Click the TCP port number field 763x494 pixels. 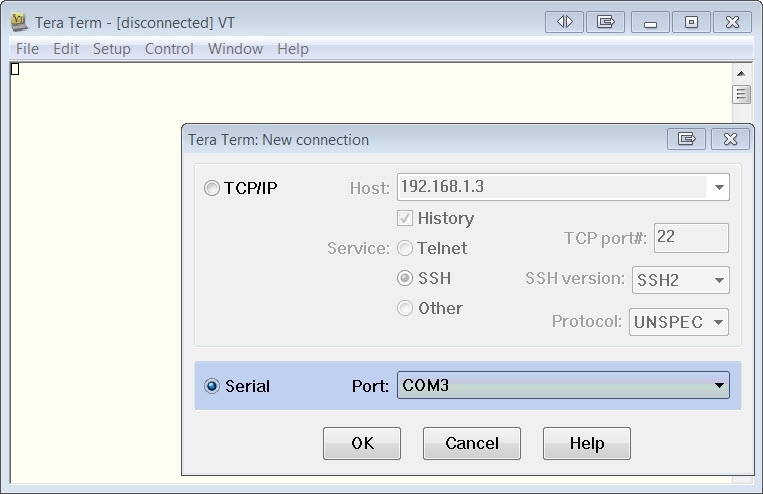pos(691,238)
